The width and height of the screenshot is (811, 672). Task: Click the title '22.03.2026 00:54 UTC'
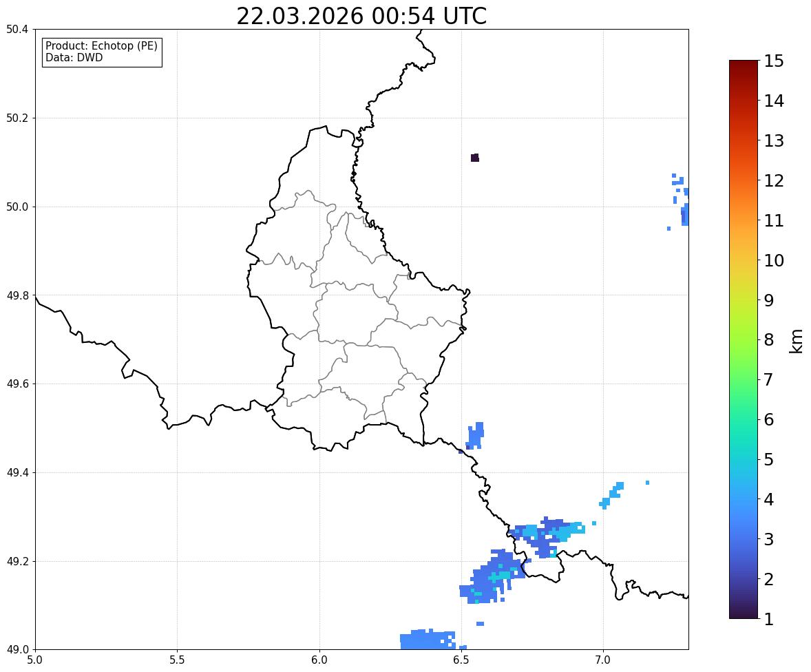pos(361,16)
